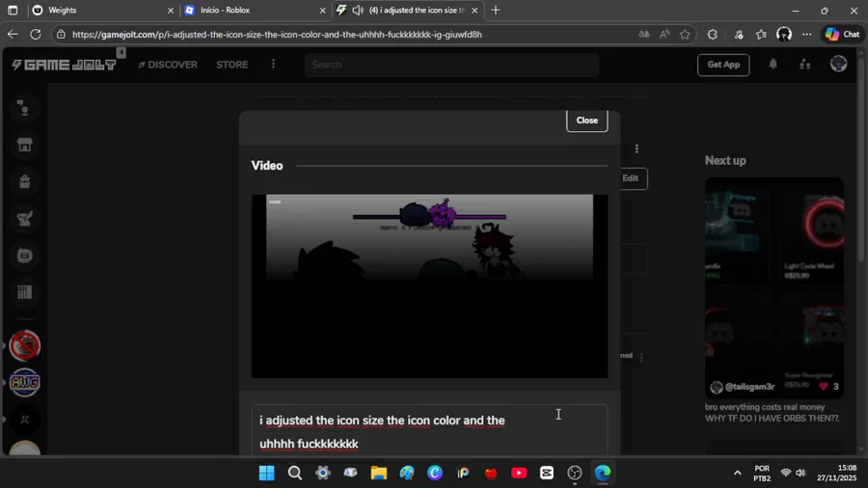
Task: Open the Windows Start menu
Action: tap(267, 474)
